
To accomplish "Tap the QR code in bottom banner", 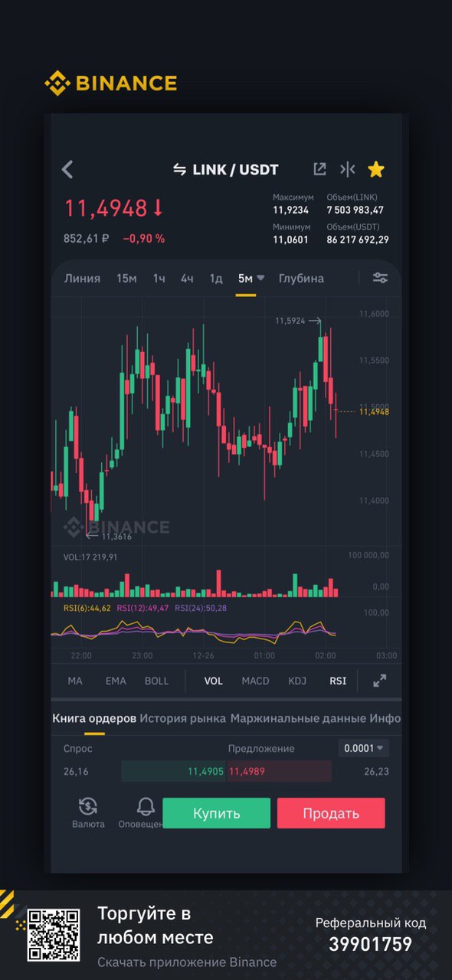I will 54,935.
